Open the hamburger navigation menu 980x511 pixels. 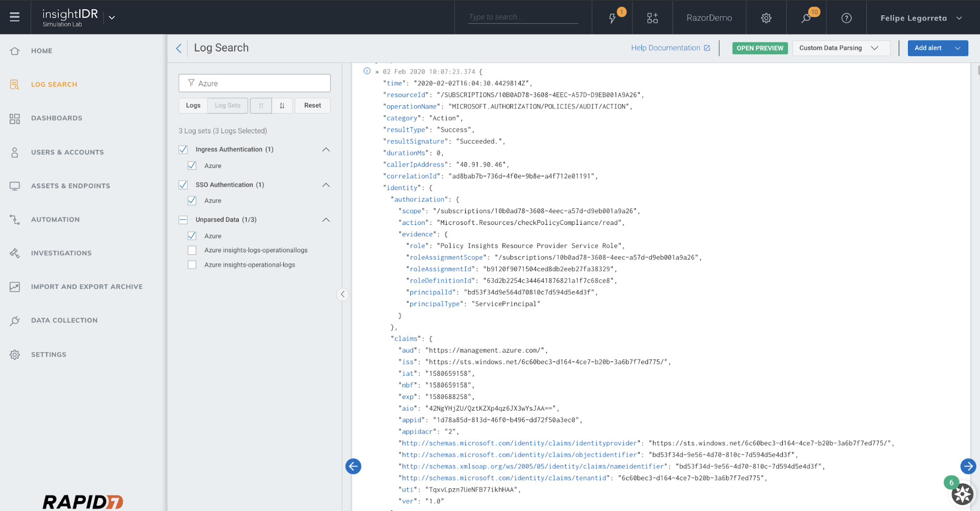[x=15, y=17]
